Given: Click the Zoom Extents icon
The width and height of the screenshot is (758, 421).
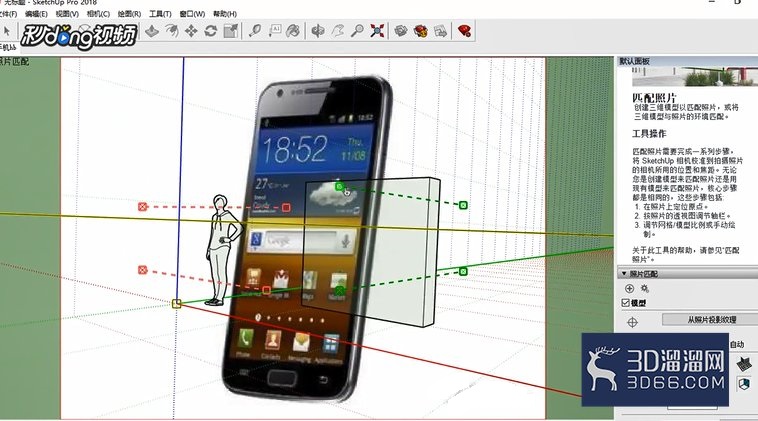Looking at the screenshot, I should 377,31.
